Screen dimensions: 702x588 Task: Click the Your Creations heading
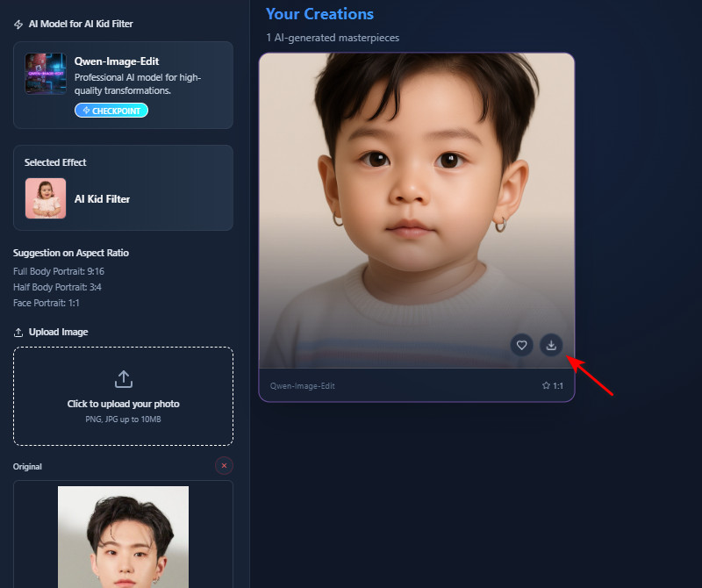point(319,14)
